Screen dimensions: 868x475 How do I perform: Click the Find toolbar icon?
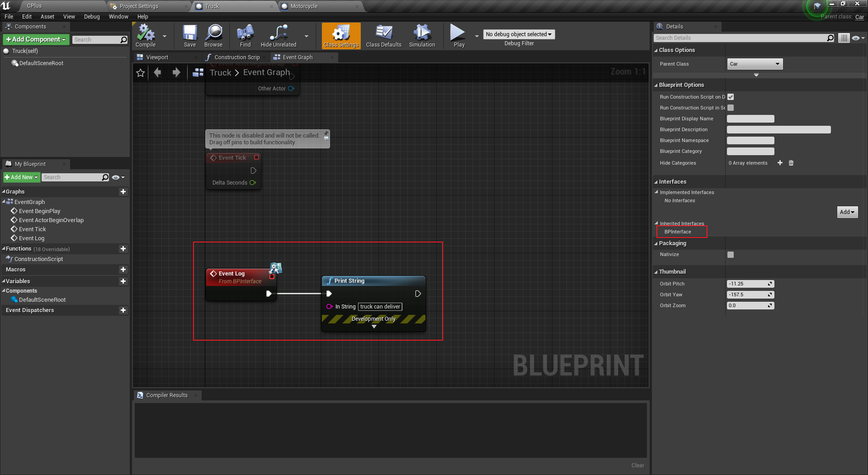[x=245, y=36]
